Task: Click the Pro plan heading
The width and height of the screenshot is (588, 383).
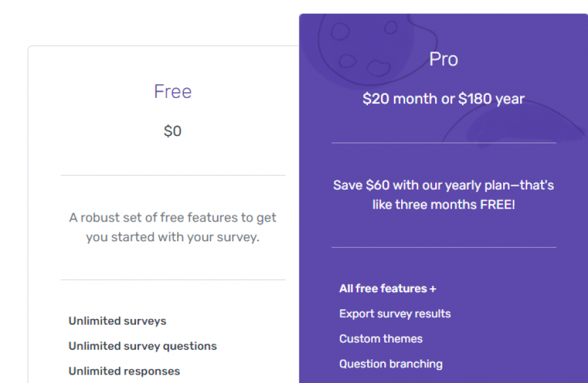Action: (x=444, y=59)
